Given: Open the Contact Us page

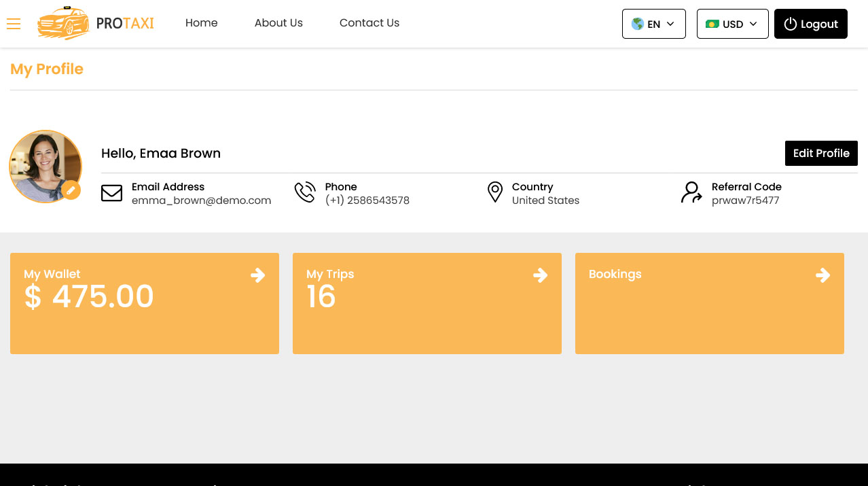Looking at the screenshot, I should (x=369, y=22).
